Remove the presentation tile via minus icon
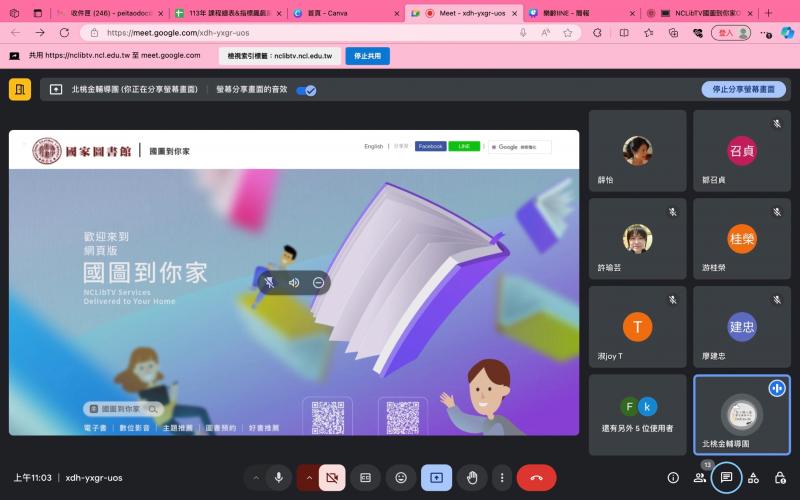 tap(318, 283)
